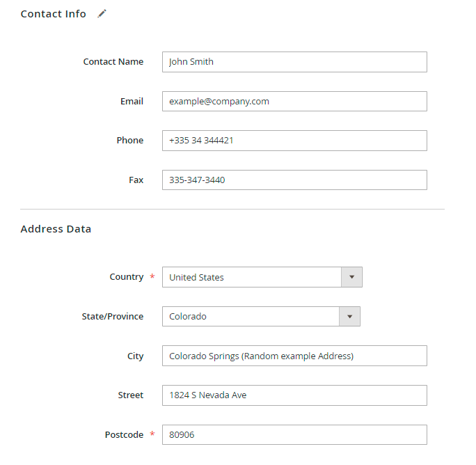
Task: Open the Country dropdown arrow
Action: (x=351, y=277)
